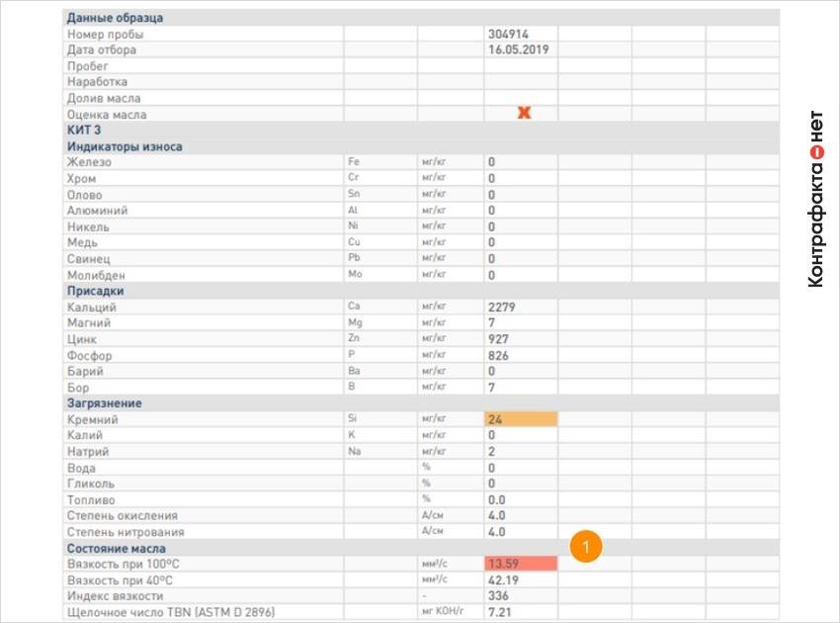Click the sampling date 16.05.2019

point(518,49)
